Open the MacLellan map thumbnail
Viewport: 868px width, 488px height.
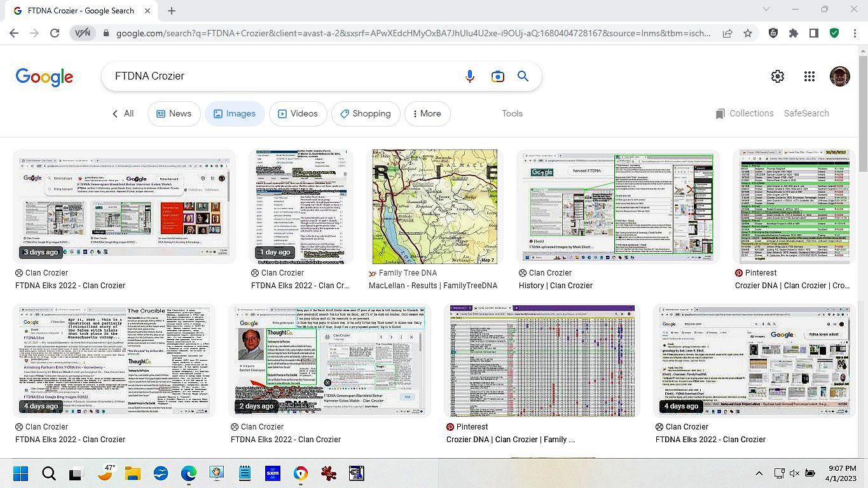435,207
